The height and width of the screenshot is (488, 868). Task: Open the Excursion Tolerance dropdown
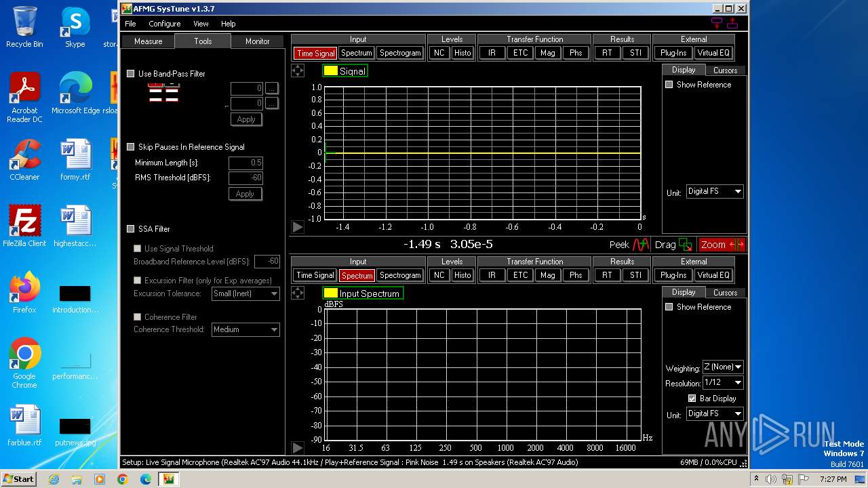245,294
